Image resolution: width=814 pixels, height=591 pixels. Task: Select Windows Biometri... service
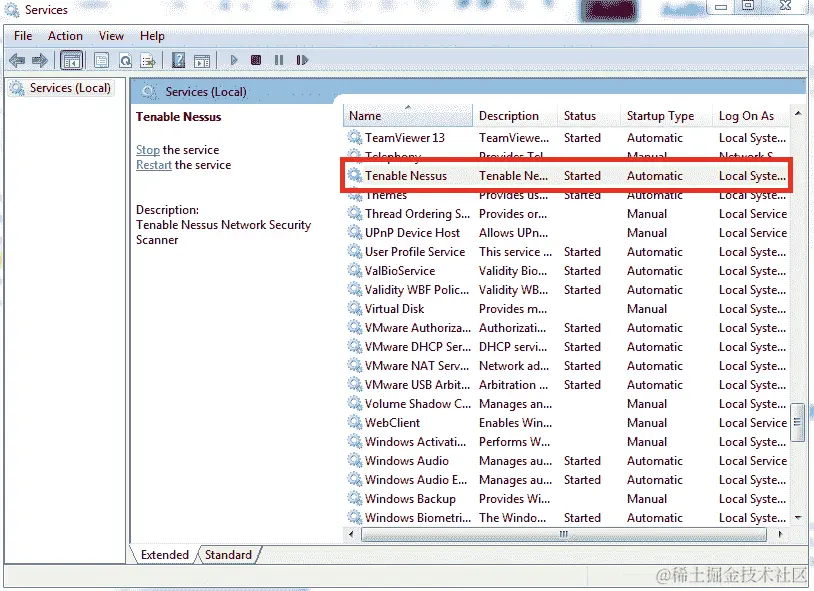coord(418,518)
